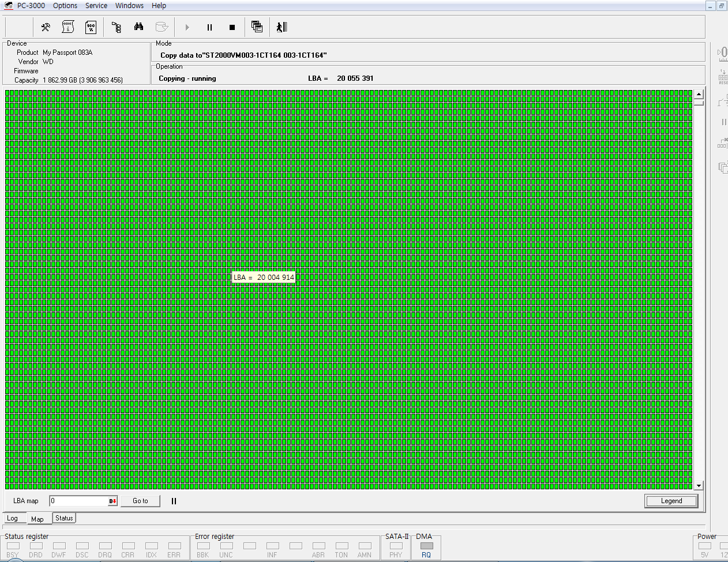The image size is (728, 562).
Task: Click the binoculars search icon
Action: coord(138,27)
